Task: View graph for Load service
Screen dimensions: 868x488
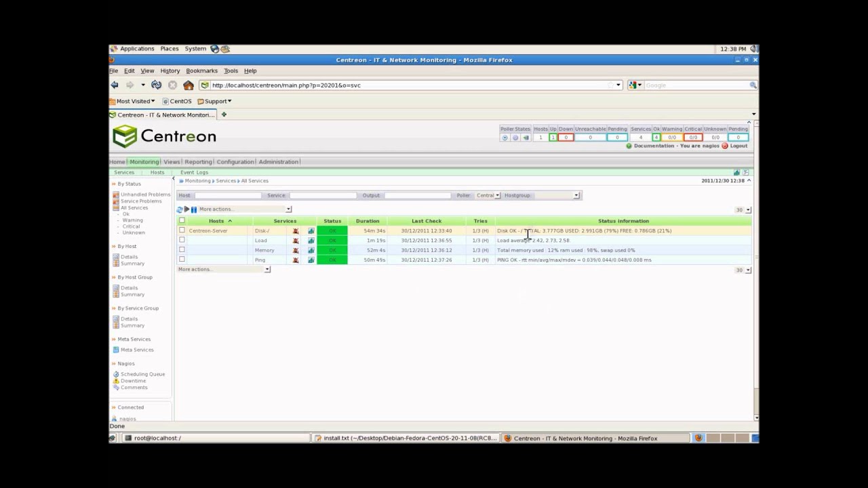Action: pyautogui.click(x=311, y=241)
